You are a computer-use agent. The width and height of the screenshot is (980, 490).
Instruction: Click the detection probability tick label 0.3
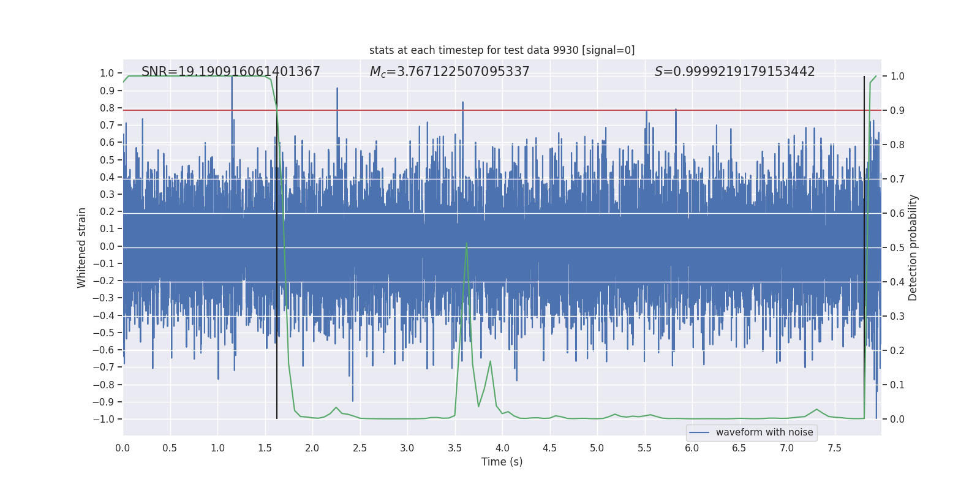point(897,317)
